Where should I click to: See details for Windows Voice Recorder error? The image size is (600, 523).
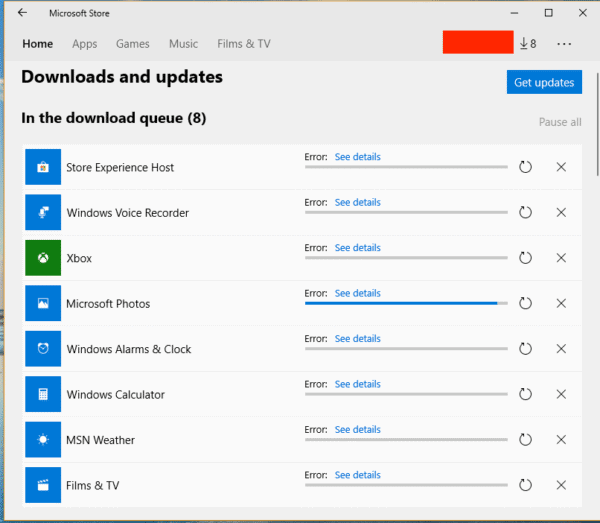click(x=357, y=202)
